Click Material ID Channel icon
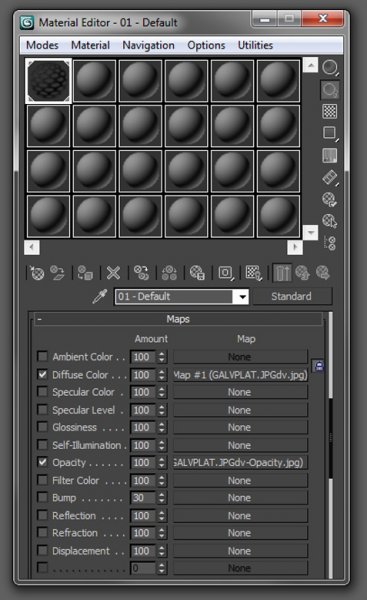 [226, 273]
